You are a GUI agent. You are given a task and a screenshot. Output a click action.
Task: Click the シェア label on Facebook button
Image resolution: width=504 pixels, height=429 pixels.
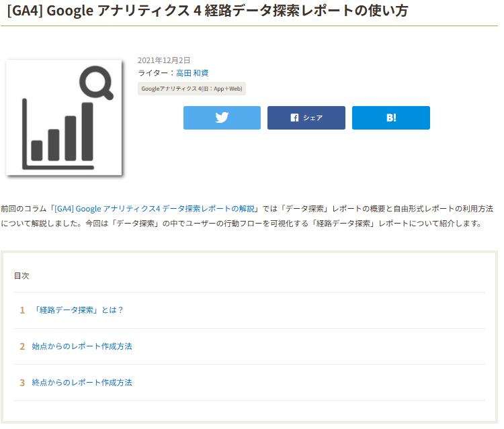[x=312, y=117]
